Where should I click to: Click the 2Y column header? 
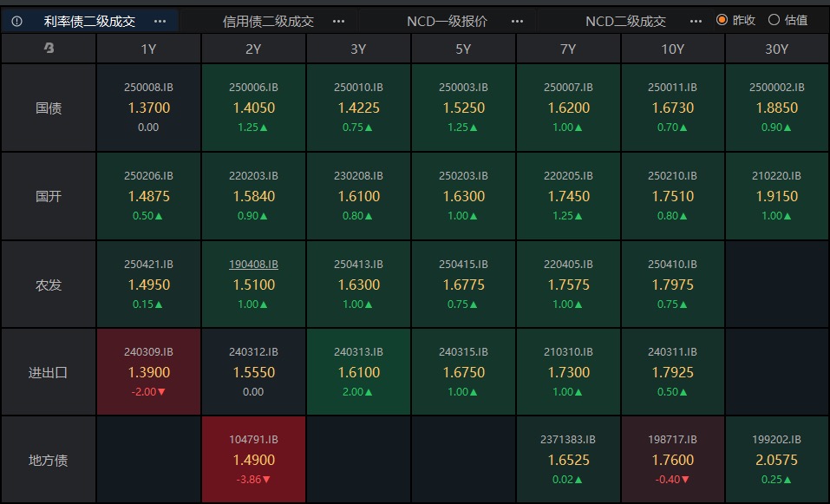tap(253, 49)
